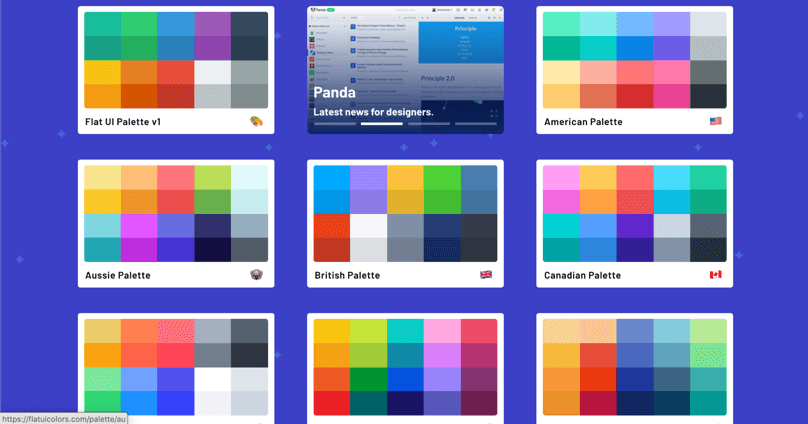Open the American Palette title link
Image resolution: width=808 pixels, height=424 pixels.
tap(583, 122)
